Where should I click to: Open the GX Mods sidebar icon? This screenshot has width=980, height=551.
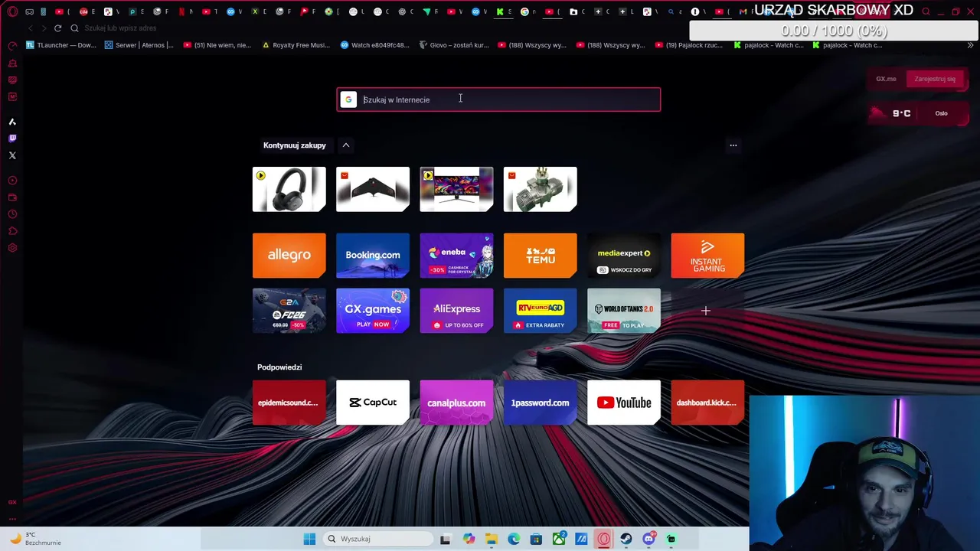tap(12, 96)
